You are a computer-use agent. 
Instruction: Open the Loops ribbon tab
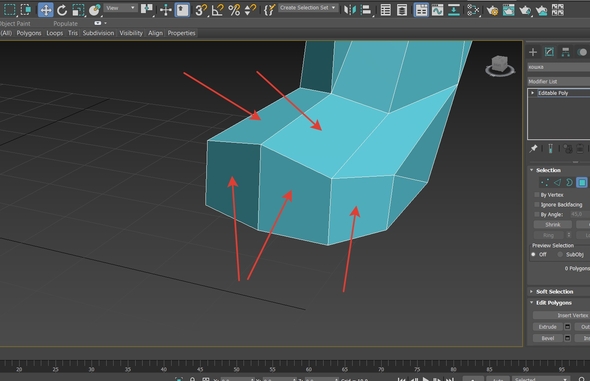point(55,33)
